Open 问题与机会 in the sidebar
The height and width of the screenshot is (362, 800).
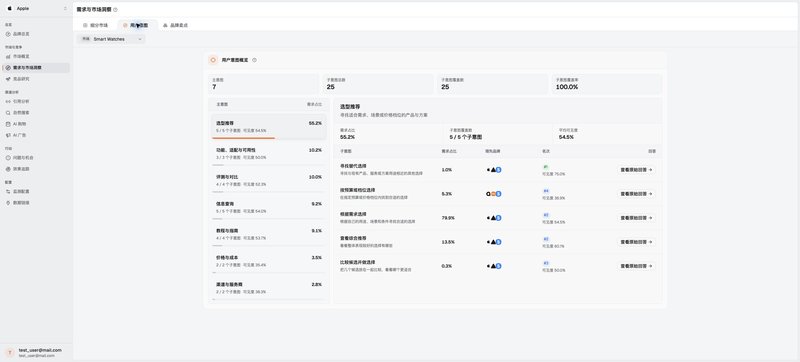click(35, 158)
